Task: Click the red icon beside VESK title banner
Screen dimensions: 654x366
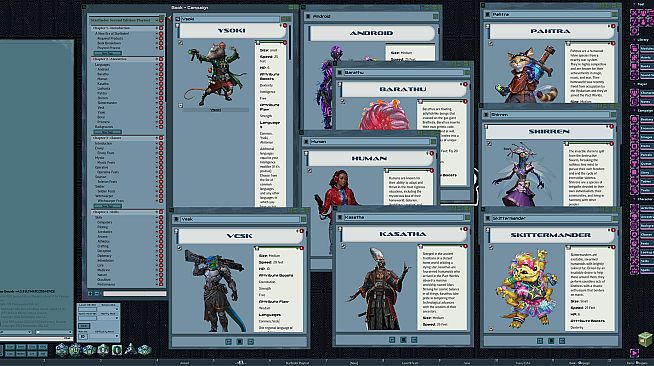Action: (301, 231)
